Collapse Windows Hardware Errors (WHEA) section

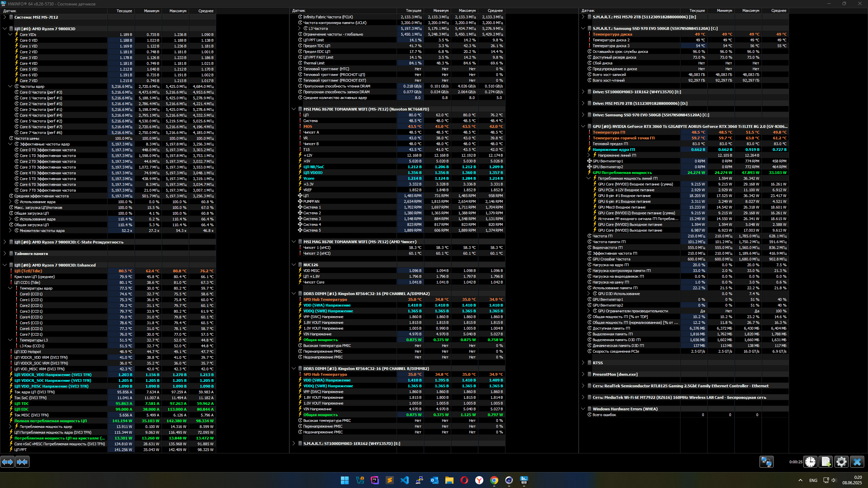(583, 409)
